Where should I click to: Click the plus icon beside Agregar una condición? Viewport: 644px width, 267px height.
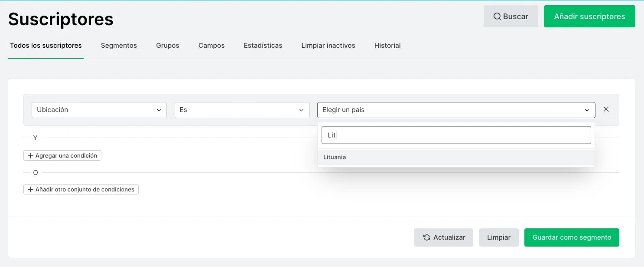click(30, 155)
